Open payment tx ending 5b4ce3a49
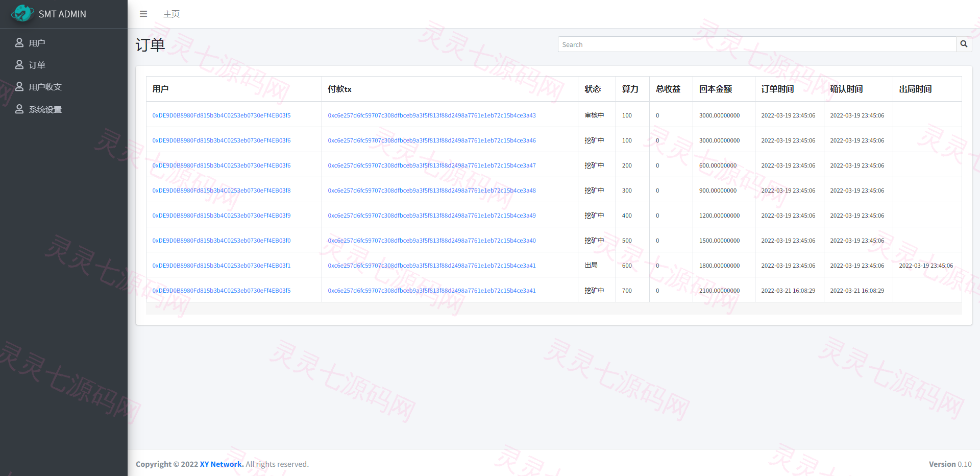This screenshot has height=476, width=980. point(432,216)
